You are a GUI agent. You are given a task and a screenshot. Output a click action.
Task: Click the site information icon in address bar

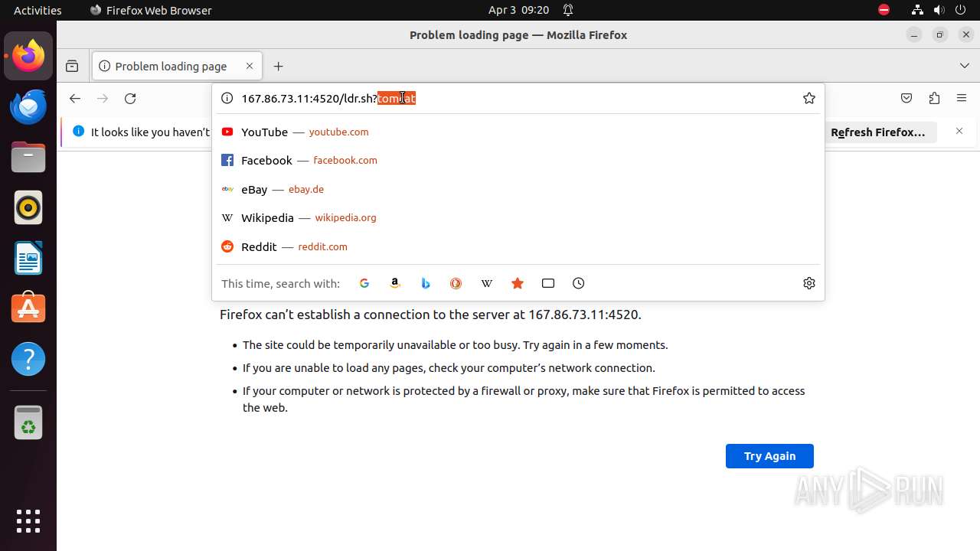pyautogui.click(x=227, y=98)
